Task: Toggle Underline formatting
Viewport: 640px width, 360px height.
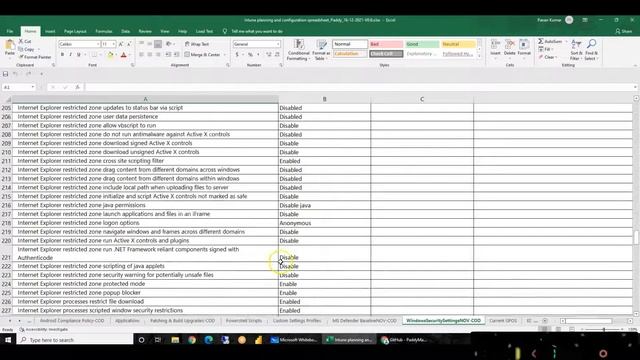Action: pos(78,54)
